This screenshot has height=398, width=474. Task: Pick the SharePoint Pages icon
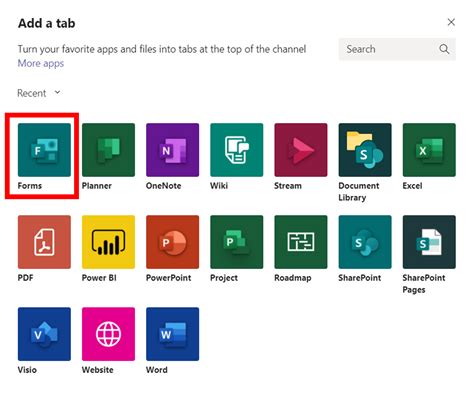point(429,242)
